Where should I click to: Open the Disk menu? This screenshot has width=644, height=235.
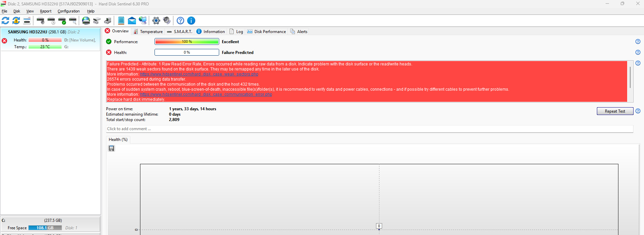pyautogui.click(x=17, y=11)
